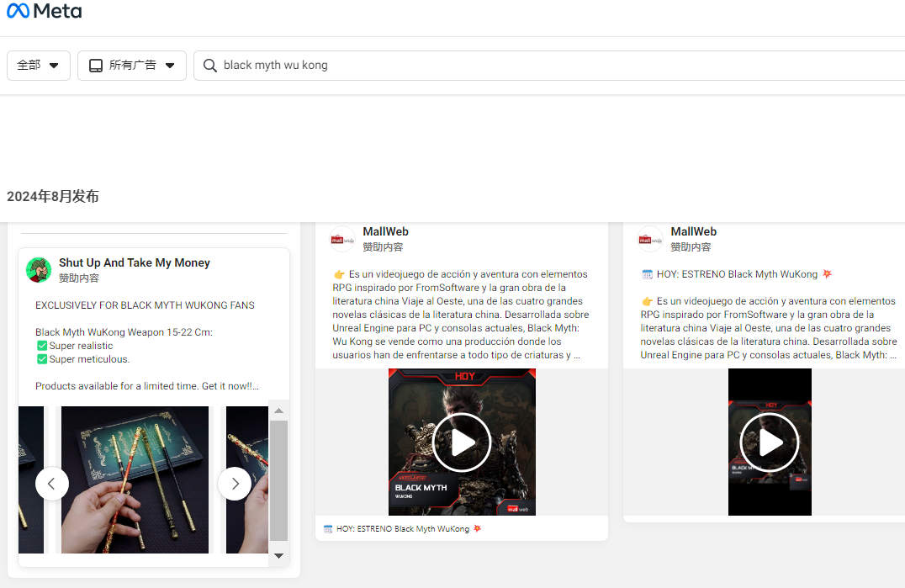Play the HOY Black Myth video in middle ad
The width and height of the screenshot is (905, 588).
462,442
